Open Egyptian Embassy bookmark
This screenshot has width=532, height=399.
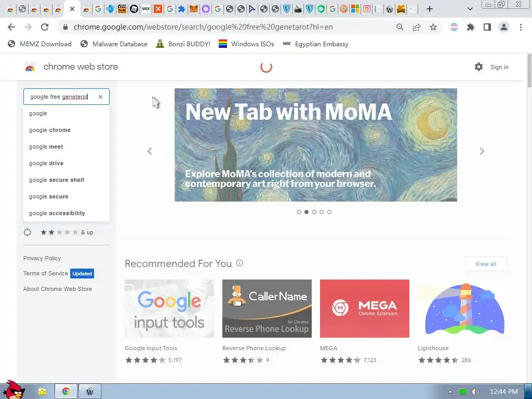tap(315, 44)
